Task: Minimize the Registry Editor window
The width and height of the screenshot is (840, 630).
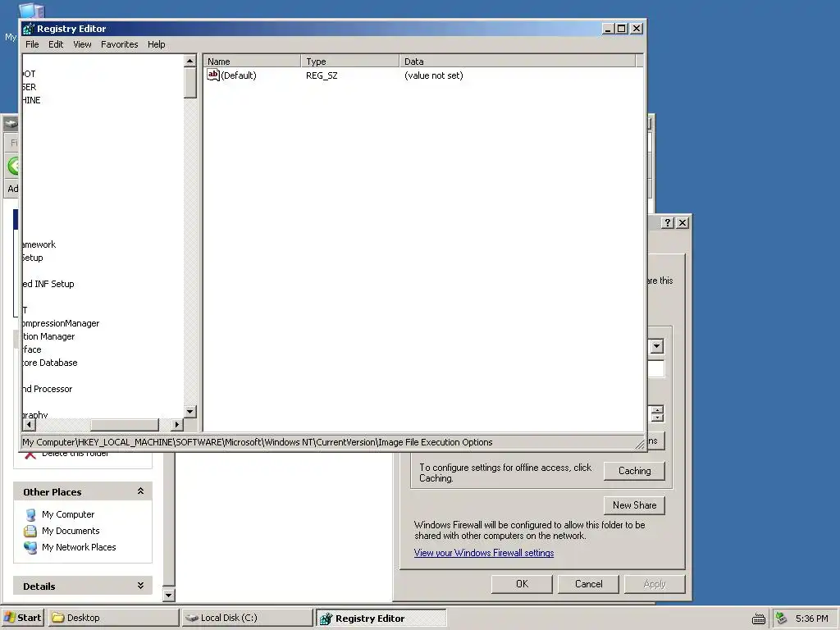Action: coord(608,29)
